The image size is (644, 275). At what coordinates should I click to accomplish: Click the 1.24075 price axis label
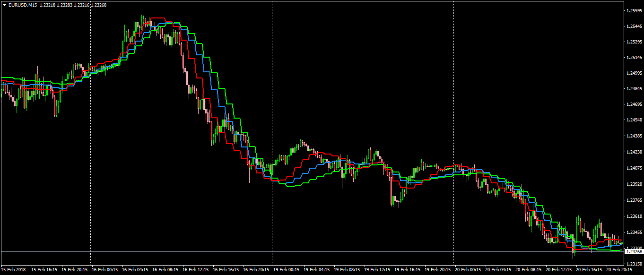634,168
